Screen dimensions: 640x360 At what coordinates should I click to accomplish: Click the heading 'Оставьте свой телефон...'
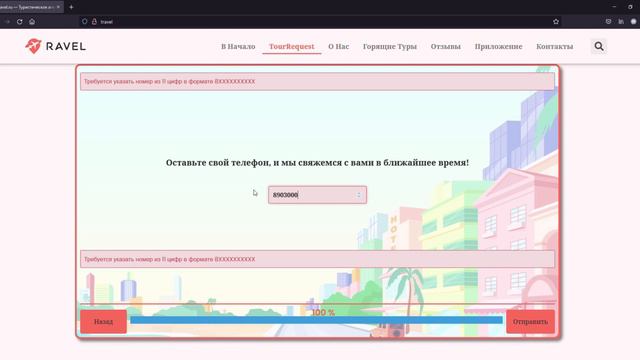317,162
